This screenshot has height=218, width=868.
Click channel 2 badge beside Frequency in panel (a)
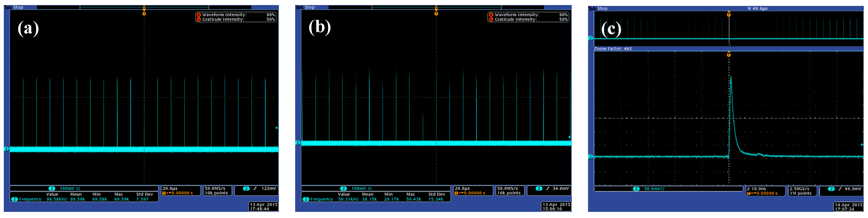pyautogui.click(x=15, y=199)
